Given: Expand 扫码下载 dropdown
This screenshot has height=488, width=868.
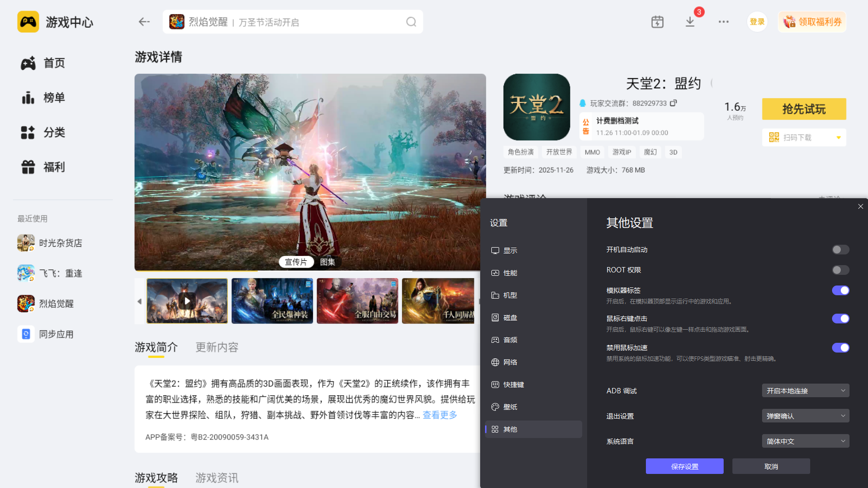Looking at the screenshot, I should (x=804, y=137).
